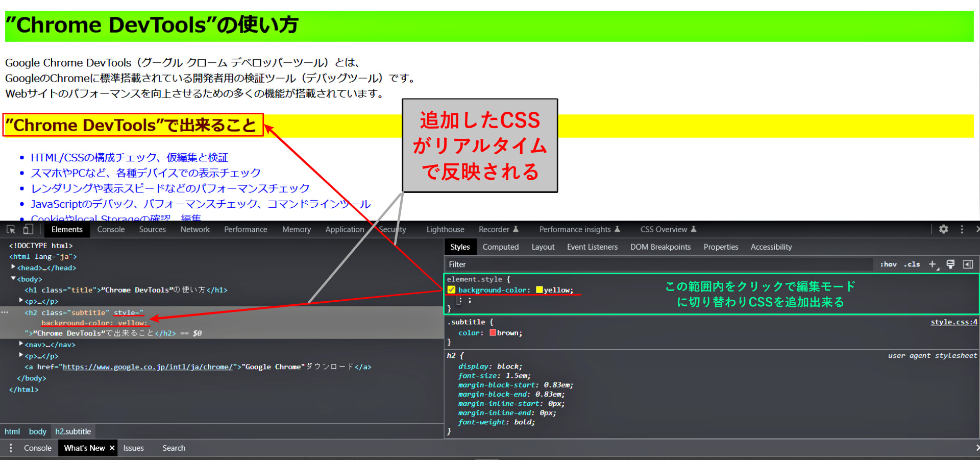
Task: Select the inspect element picker icon
Action: [x=10, y=229]
